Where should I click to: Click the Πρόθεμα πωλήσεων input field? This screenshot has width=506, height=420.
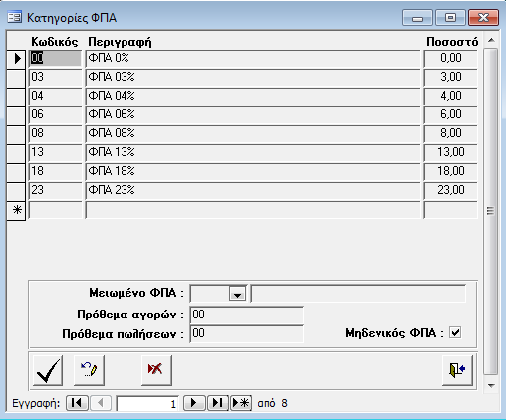(x=247, y=333)
